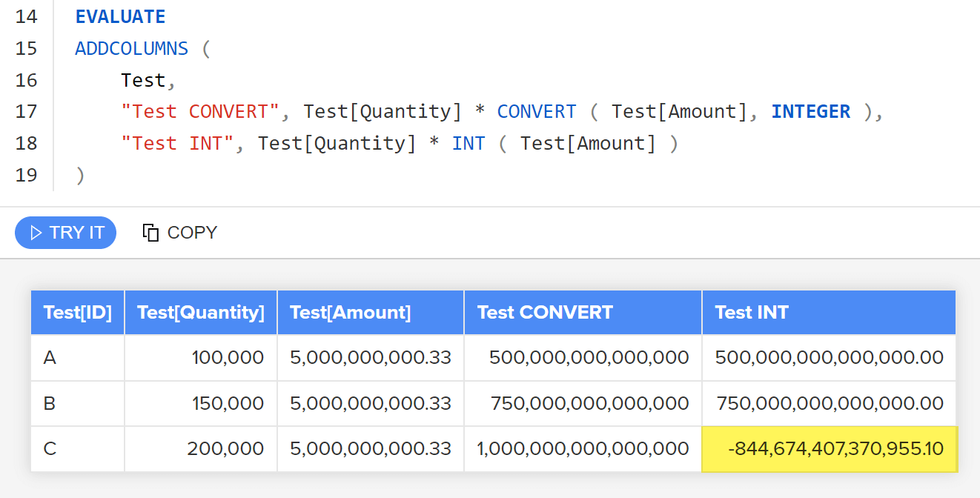Select the ADDCOLUMNS keyword on line 15
The width and height of the screenshot is (980, 498).
tap(131, 48)
